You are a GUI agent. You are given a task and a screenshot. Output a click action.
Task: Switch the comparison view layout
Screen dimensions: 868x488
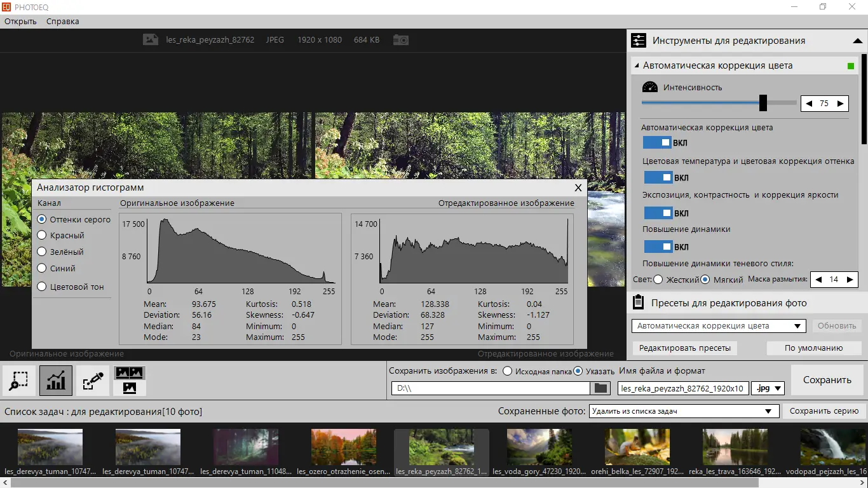tap(130, 381)
